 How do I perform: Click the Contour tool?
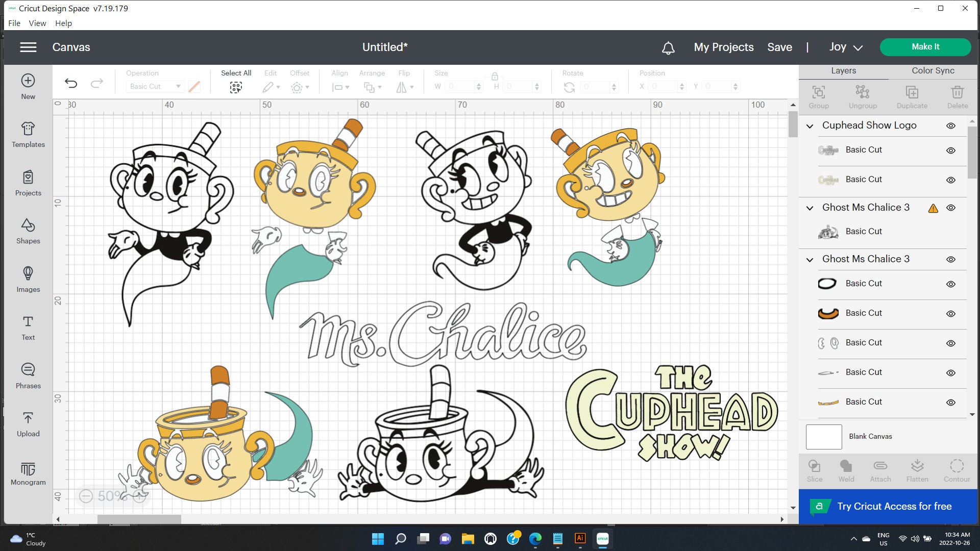click(957, 470)
